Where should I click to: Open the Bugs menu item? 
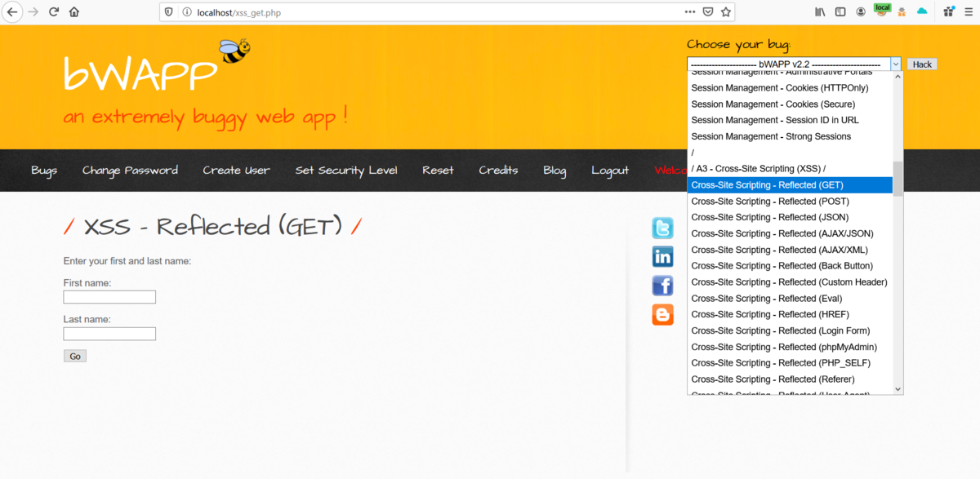coord(44,171)
